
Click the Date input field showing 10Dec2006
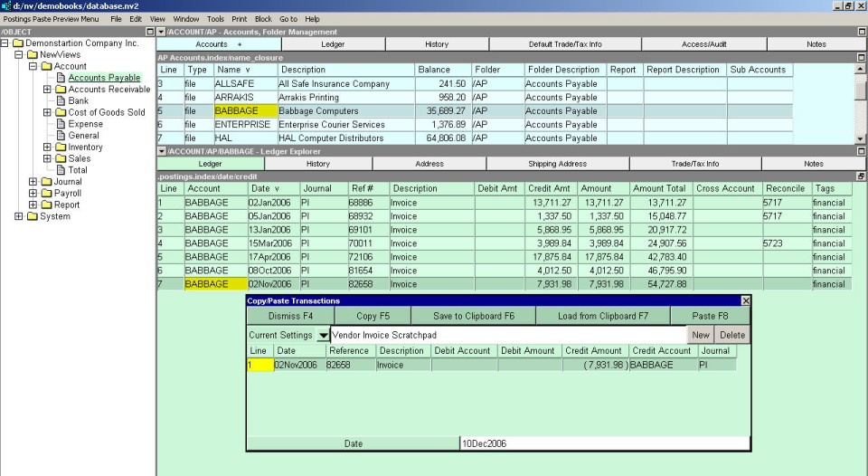pyautogui.click(x=604, y=444)
